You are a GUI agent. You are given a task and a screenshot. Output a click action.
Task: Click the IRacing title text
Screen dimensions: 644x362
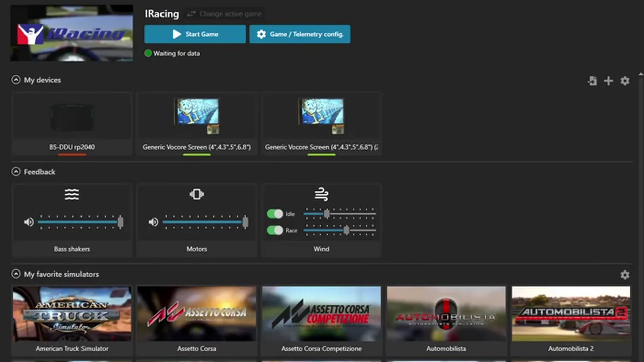(x=162, y=14)
